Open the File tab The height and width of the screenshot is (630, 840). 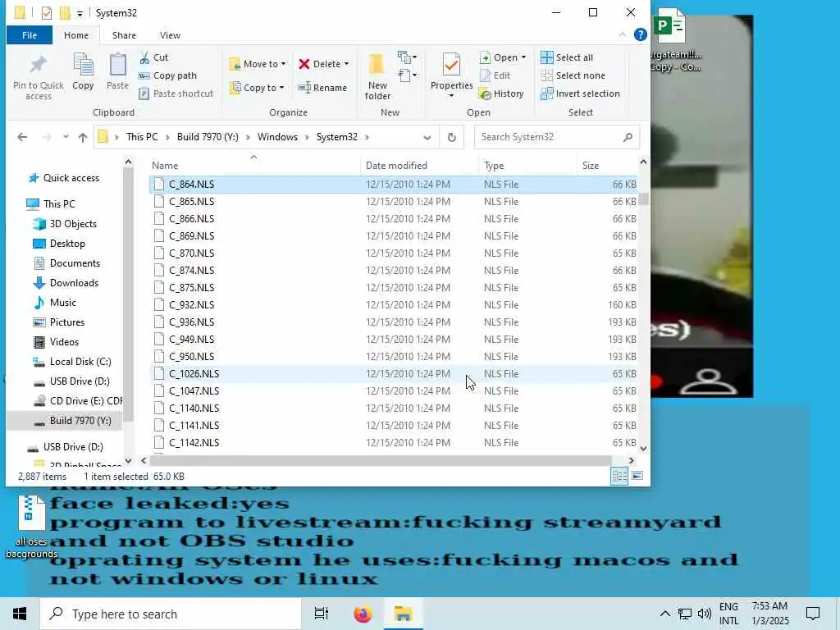30,34
